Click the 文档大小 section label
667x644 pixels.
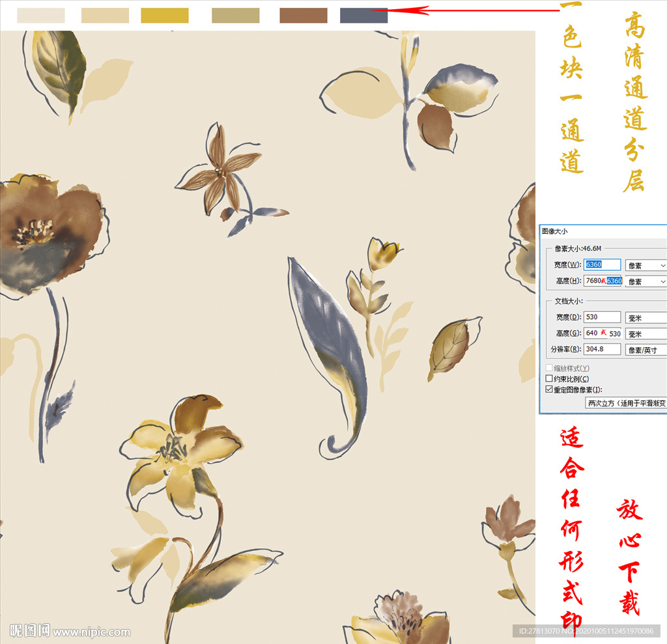(569, 301)
